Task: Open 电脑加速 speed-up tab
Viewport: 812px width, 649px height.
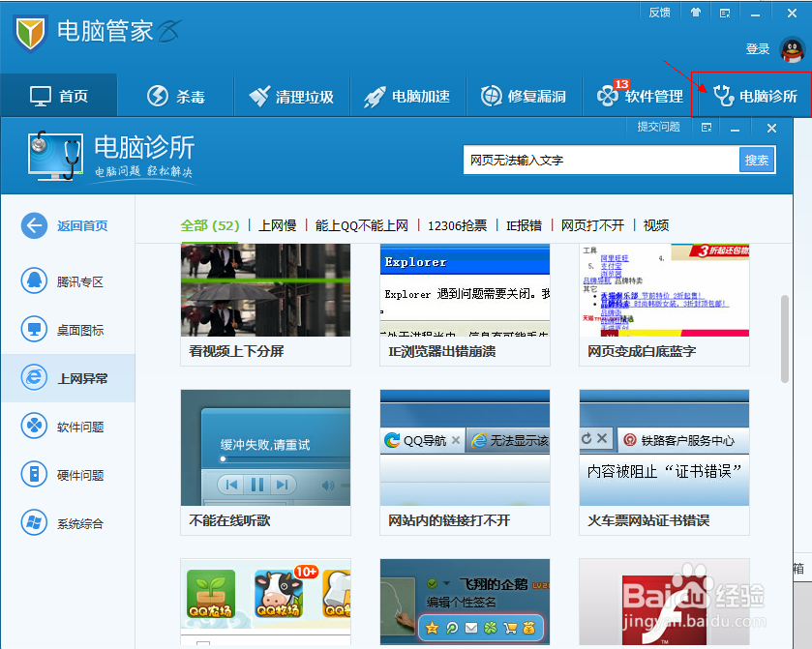Action: click(407, 96)
